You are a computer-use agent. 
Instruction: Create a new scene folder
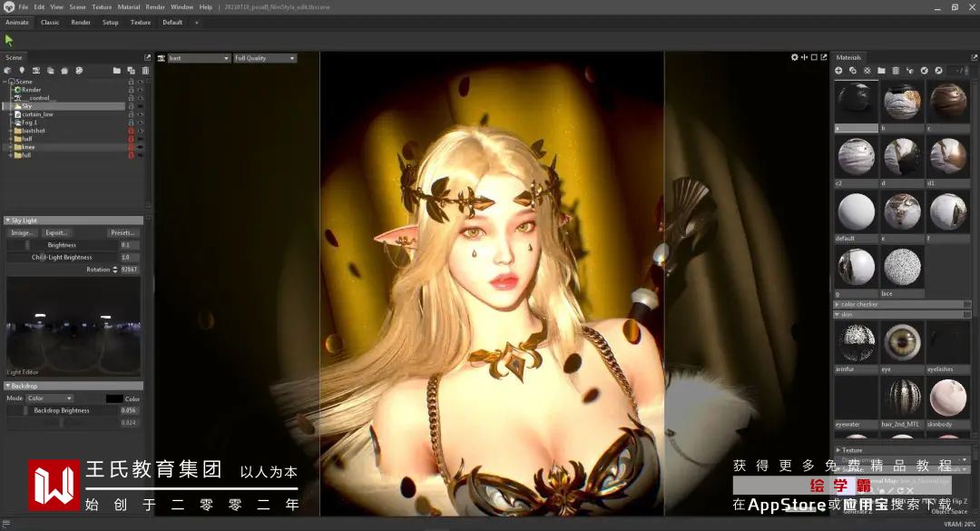click(117, 71)
